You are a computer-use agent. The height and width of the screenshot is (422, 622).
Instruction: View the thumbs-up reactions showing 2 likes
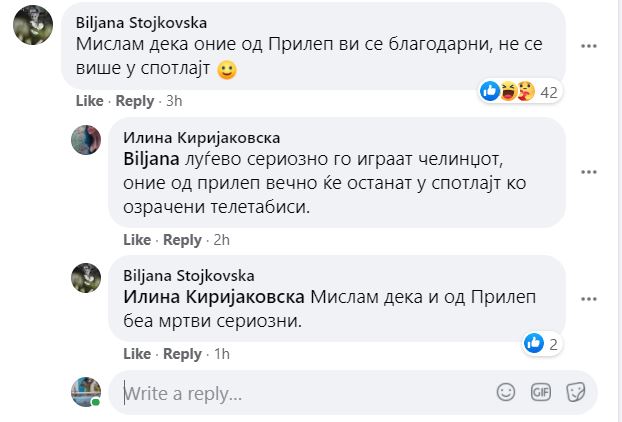click(541, 344)
